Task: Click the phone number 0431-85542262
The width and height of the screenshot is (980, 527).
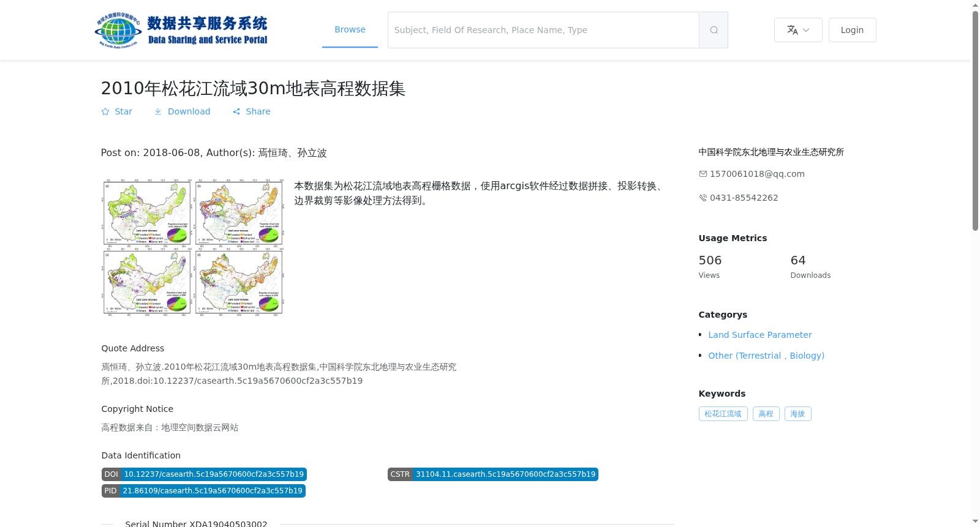Action: point(744,198)
